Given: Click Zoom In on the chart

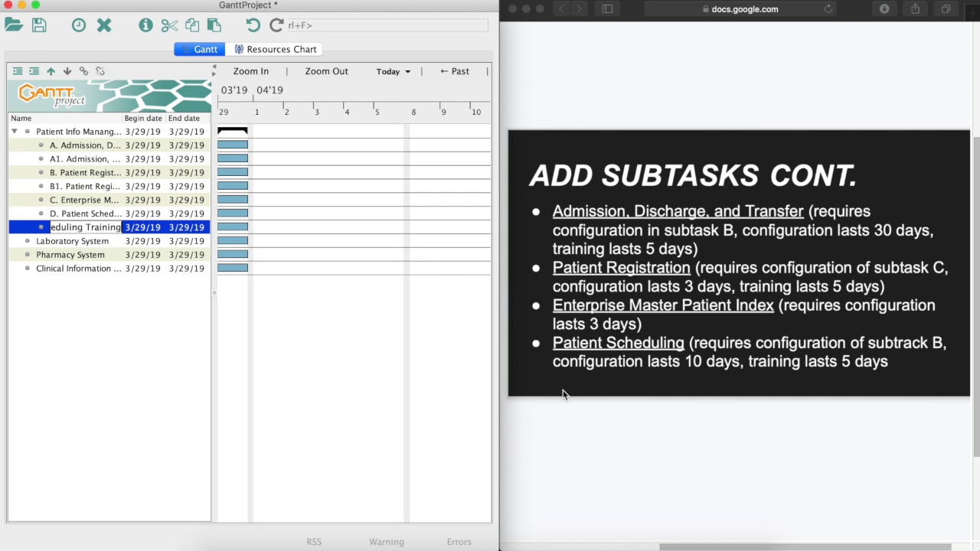Looking at the screenshot, I should 251,71.
